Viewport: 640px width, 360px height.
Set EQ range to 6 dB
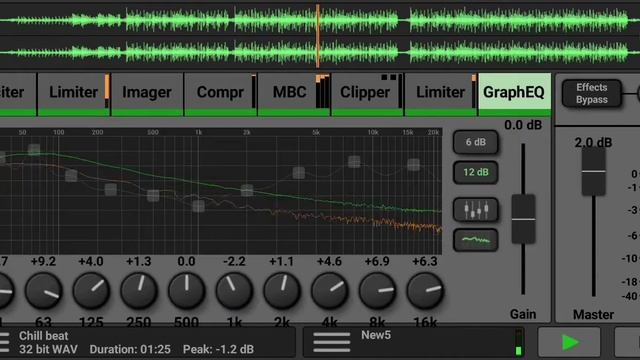pos(476,142)
